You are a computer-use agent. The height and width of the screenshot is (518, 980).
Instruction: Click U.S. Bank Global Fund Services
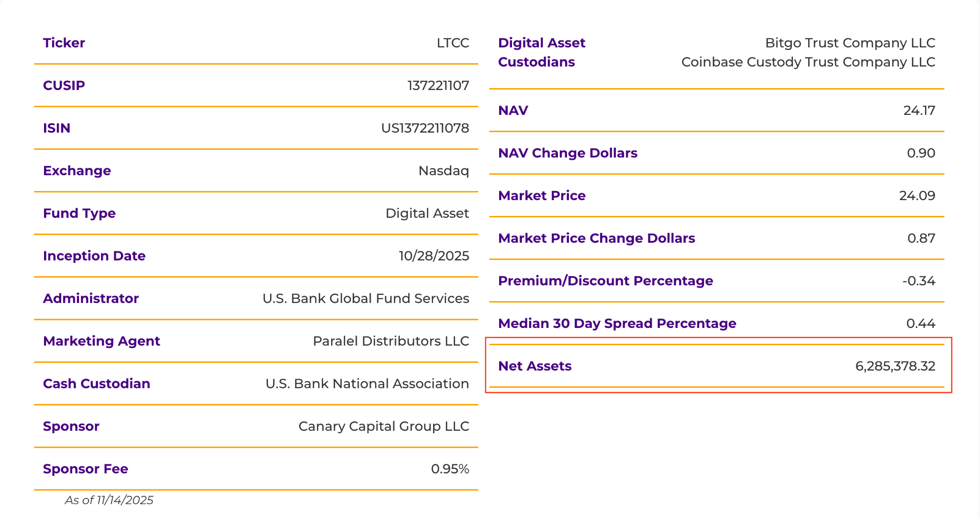click(x=366, y=299)
